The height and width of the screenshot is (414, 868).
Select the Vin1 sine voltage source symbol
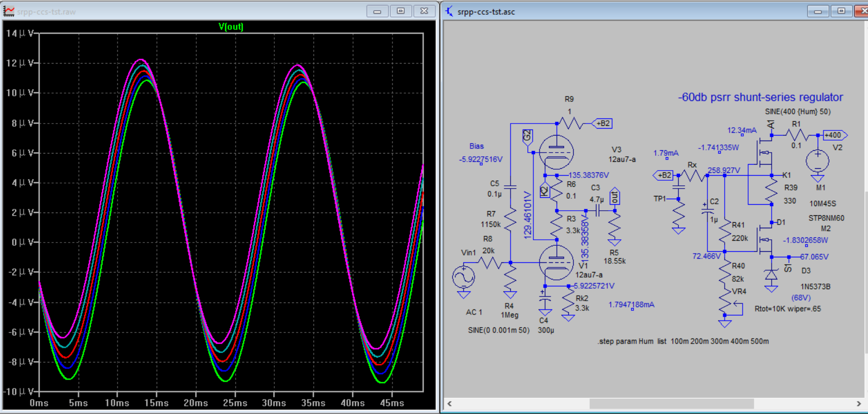pyautogui.click(x=463, y=277)
